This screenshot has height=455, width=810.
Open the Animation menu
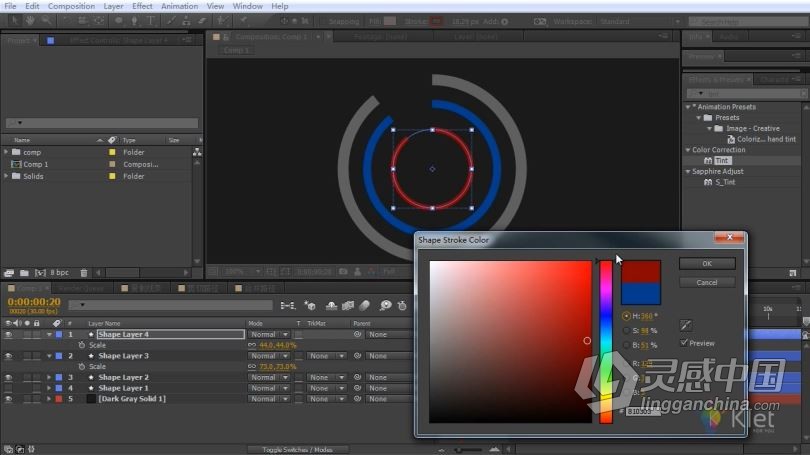tap(179, 6)
